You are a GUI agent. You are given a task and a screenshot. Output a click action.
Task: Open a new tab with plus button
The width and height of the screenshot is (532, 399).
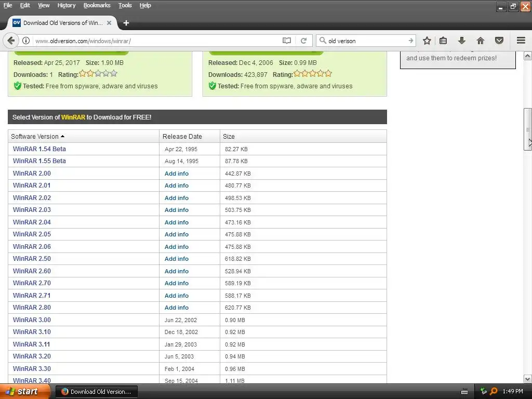[x=126, y=23]
